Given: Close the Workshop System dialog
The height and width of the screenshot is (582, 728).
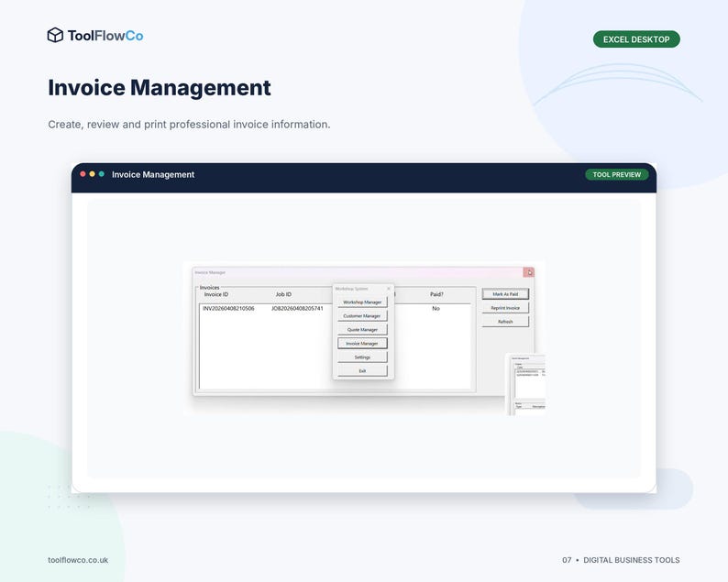Looking at the screenshot, I should point(389,289).
